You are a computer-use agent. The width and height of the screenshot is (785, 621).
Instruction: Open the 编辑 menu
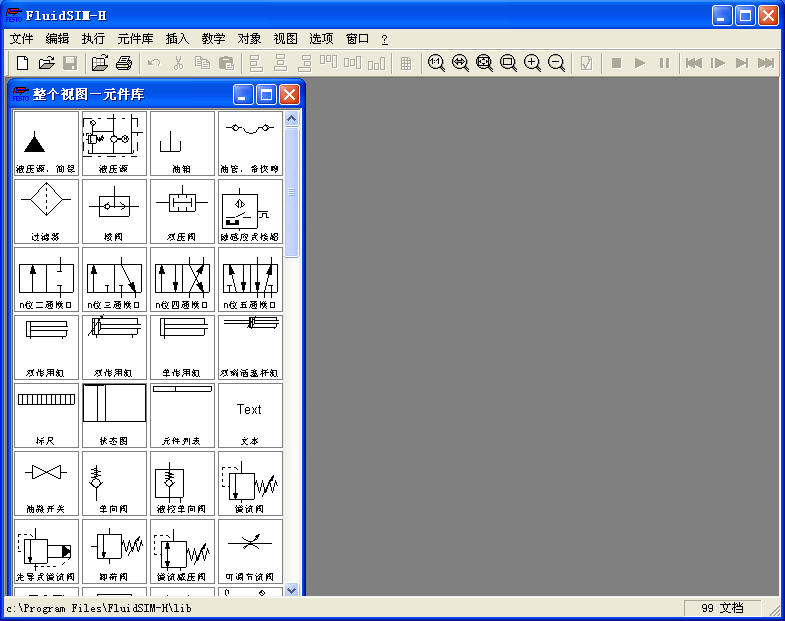pos(58,39)
